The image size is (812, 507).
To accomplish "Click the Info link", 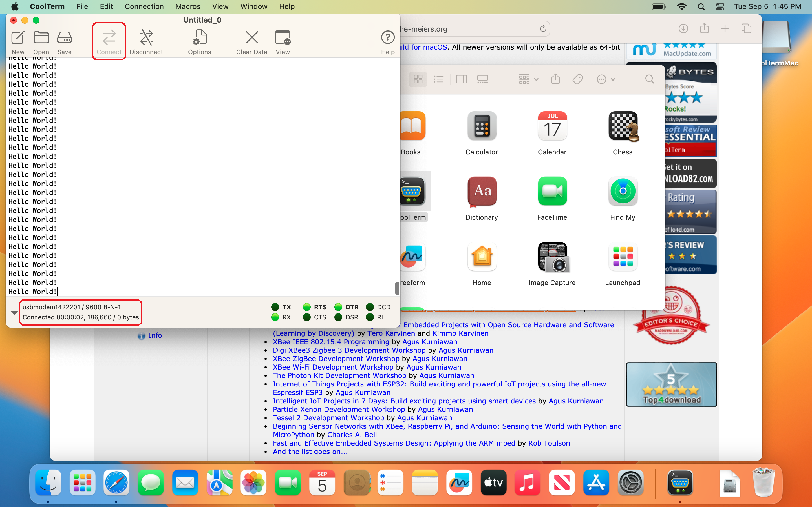I will [155, 335].
